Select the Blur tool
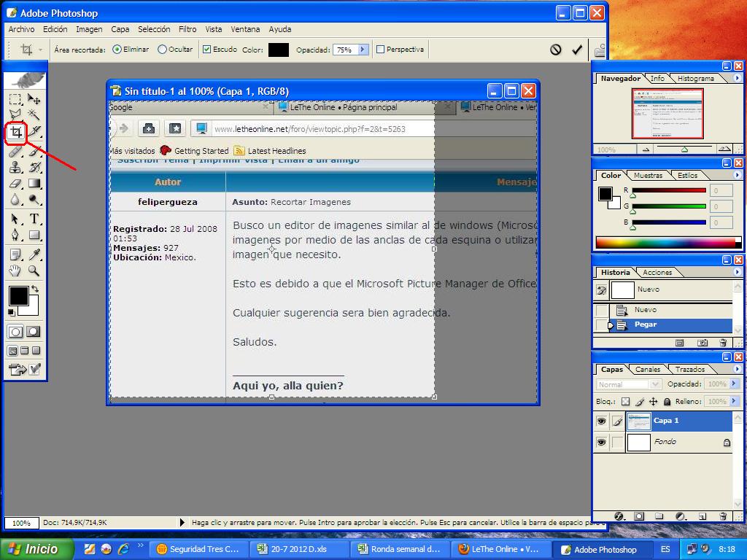 pos(15,200)
